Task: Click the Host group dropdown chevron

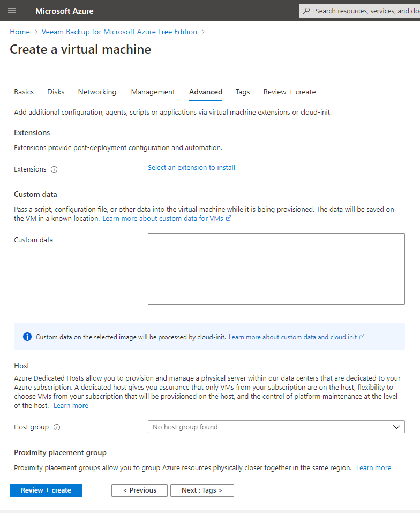Action: tap(396, 427)
